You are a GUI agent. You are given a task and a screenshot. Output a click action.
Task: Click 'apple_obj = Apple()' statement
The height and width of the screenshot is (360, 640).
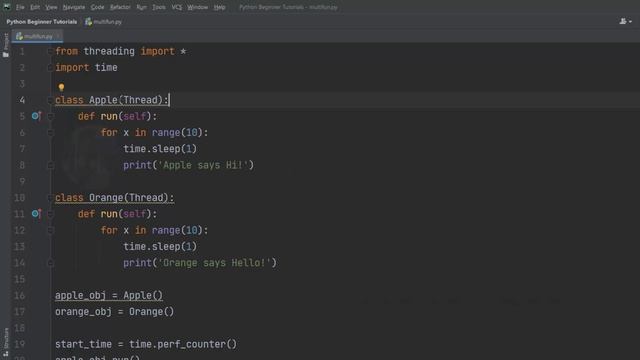(109, 296)
